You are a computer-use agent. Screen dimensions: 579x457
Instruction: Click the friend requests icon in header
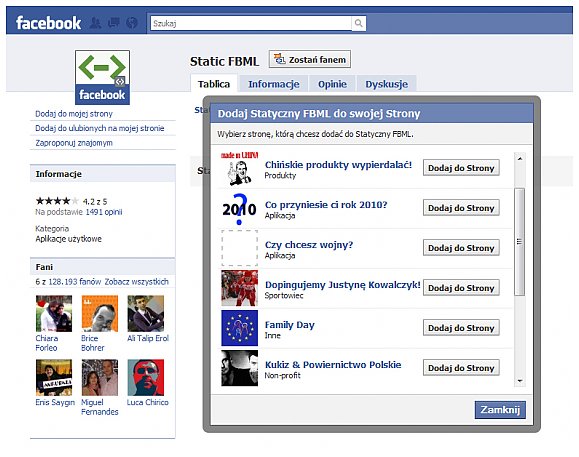[96, 23]
